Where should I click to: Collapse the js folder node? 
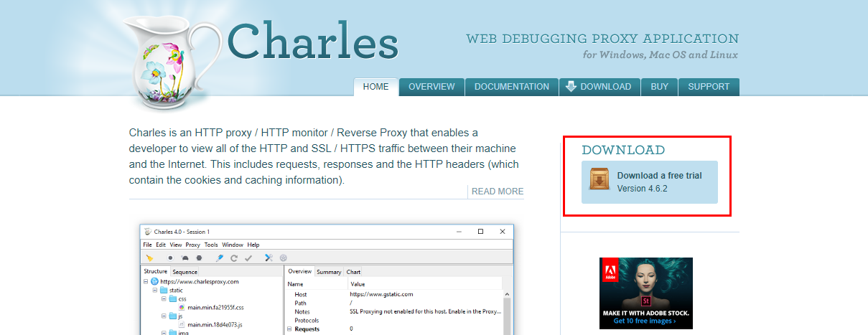click(163, 316)
